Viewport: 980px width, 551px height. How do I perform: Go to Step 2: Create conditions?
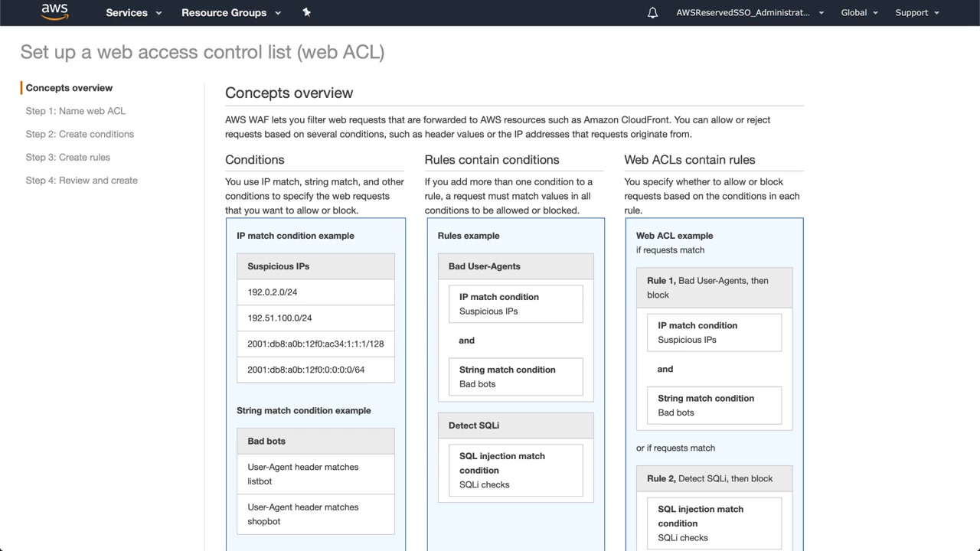click(80, 134)
